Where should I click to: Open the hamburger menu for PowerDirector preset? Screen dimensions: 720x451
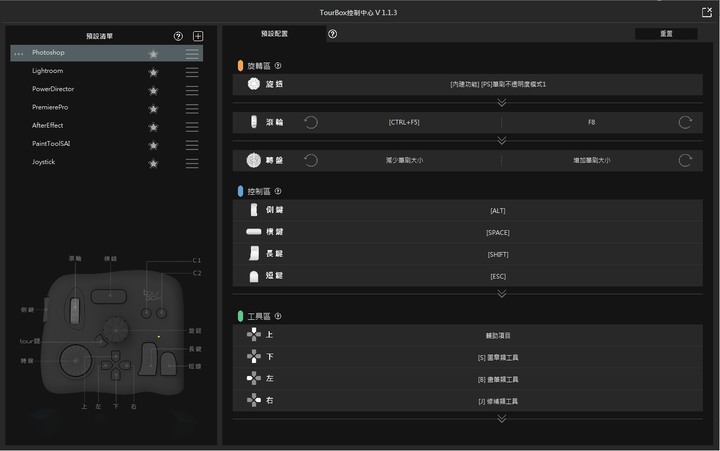192,90
